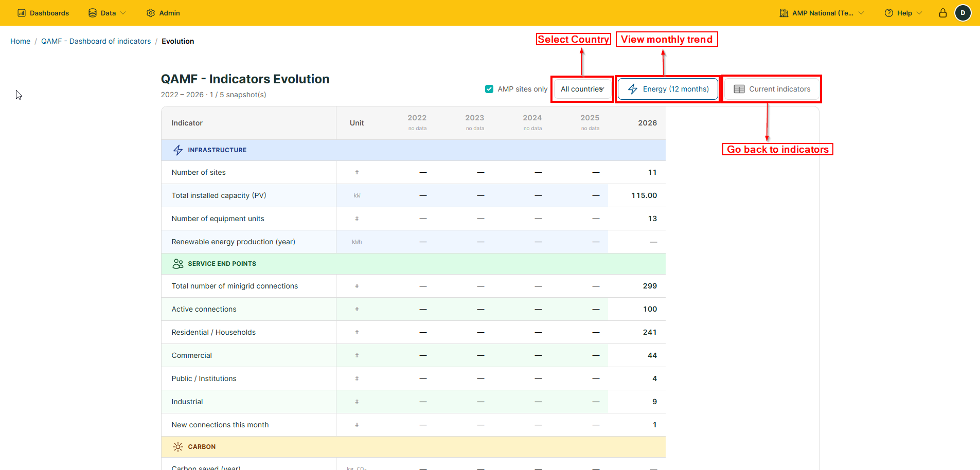
Task: Click the Energy lightning bolt icon
Action: pos(633,89)
